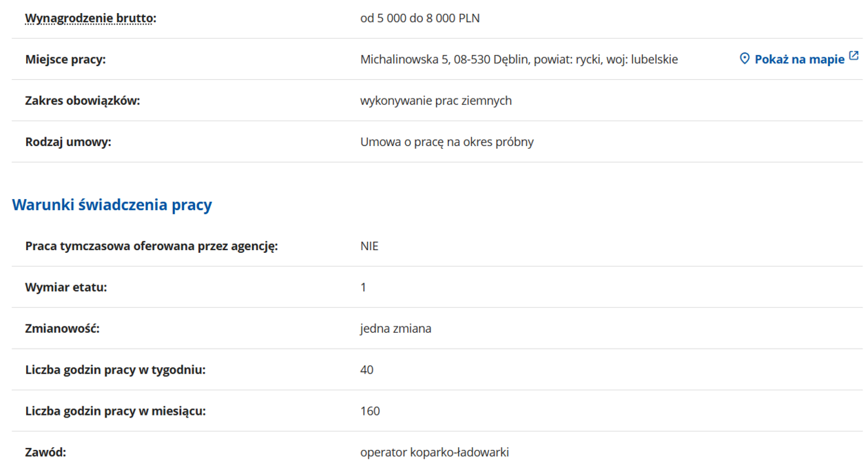Click the operator koparko-ładowarki text
868x463 pixels.
coord(434,453)
